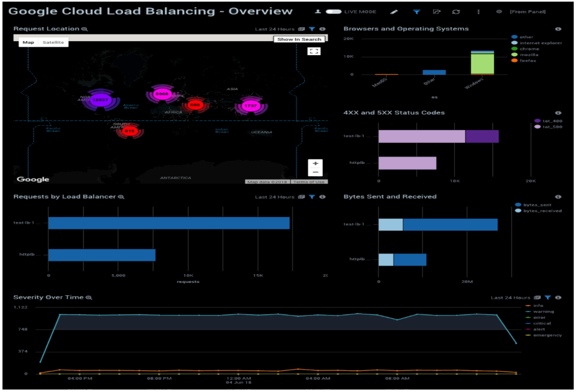
Task: Click the Severity Over Time details icon
Action: [x=537, y=297]
